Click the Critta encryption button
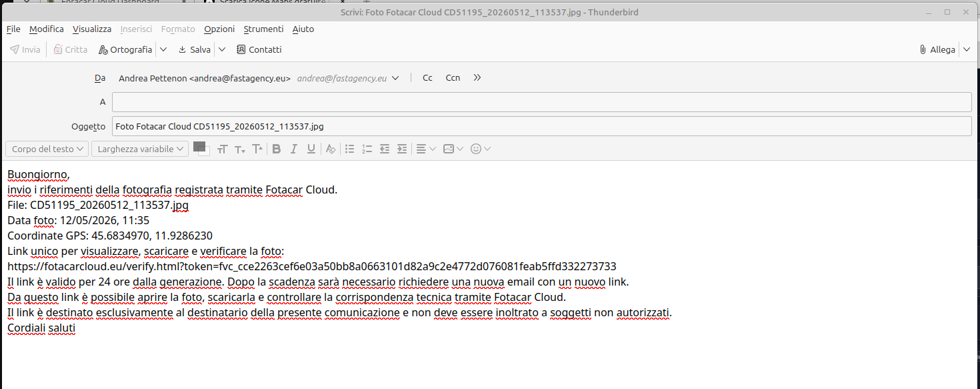The height and width of the screenshot is (389, 980). point(70,49)
